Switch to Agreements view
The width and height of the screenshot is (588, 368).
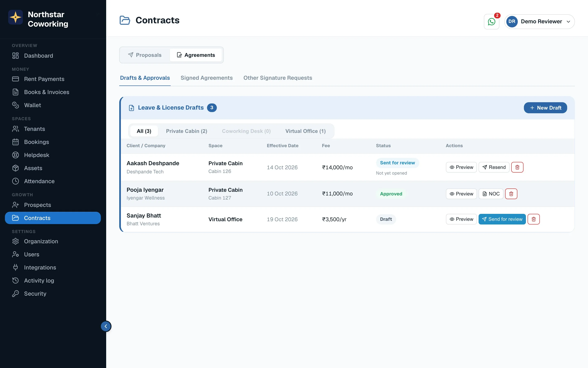(x=196, y=55)
